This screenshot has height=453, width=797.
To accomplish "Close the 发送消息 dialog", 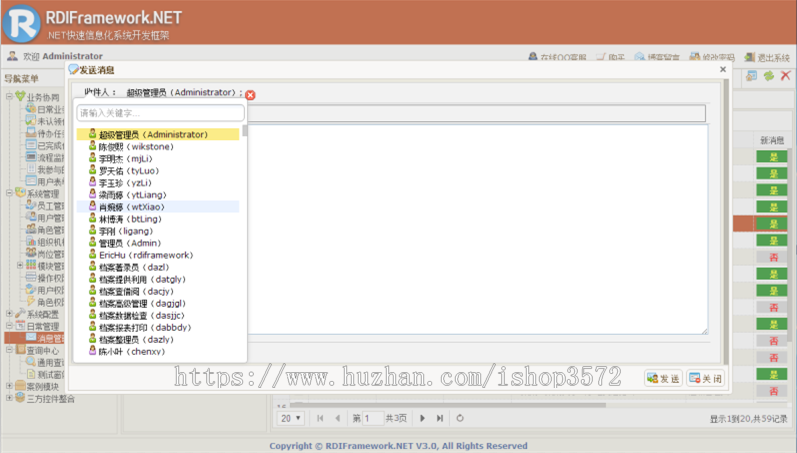I will pos(723,70).
